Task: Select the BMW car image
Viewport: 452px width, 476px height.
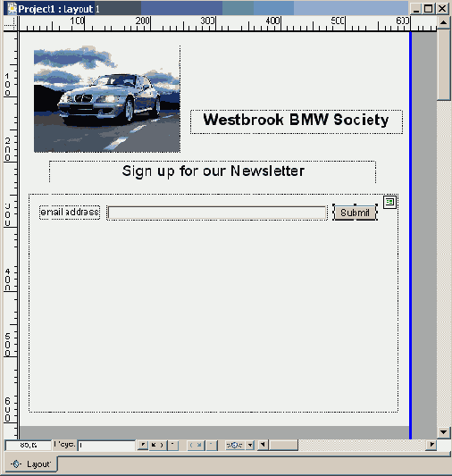Action: click(107, 99)
